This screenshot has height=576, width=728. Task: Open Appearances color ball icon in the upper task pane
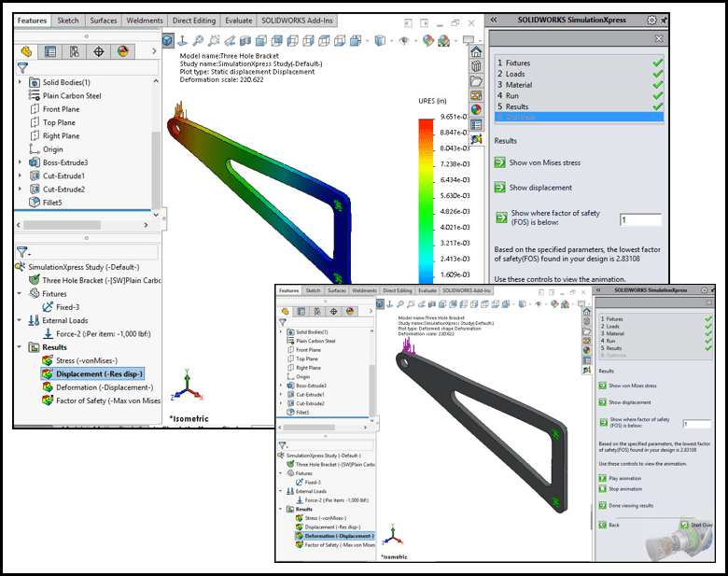tap(476, 109)
